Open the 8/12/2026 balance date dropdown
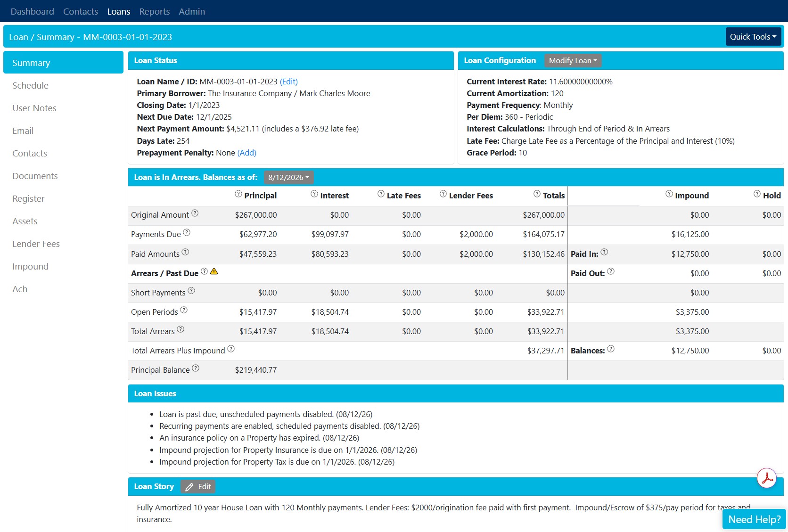This screenshot has height=532, width=788. [x=288, y=178]
